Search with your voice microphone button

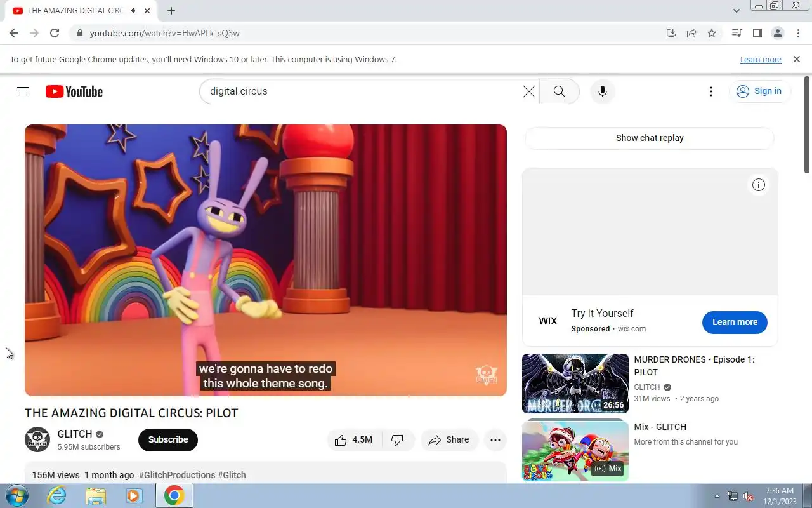pos(603,91)
